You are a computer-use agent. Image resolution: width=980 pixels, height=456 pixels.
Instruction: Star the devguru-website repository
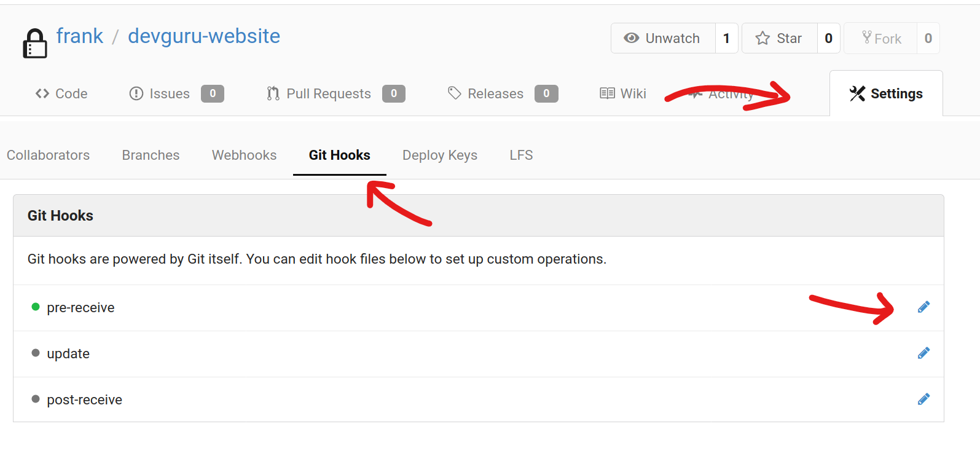(779, 38)
